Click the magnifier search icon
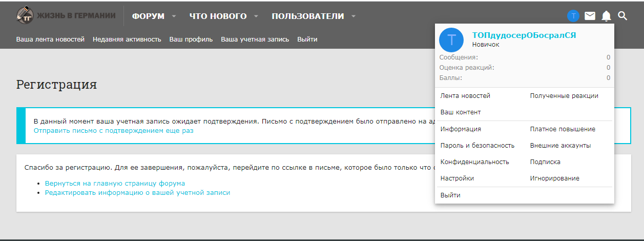The height and width of the screenshot is (241, 644). [622, 16]
